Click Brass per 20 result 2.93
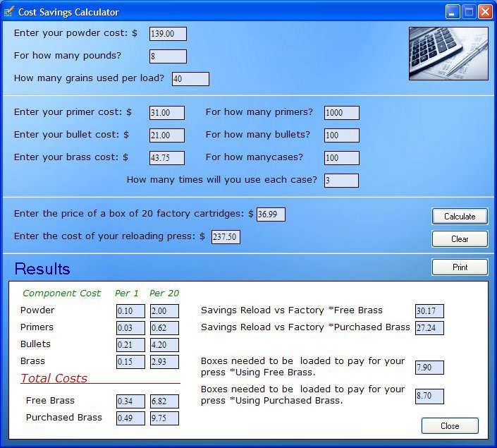 164,362
